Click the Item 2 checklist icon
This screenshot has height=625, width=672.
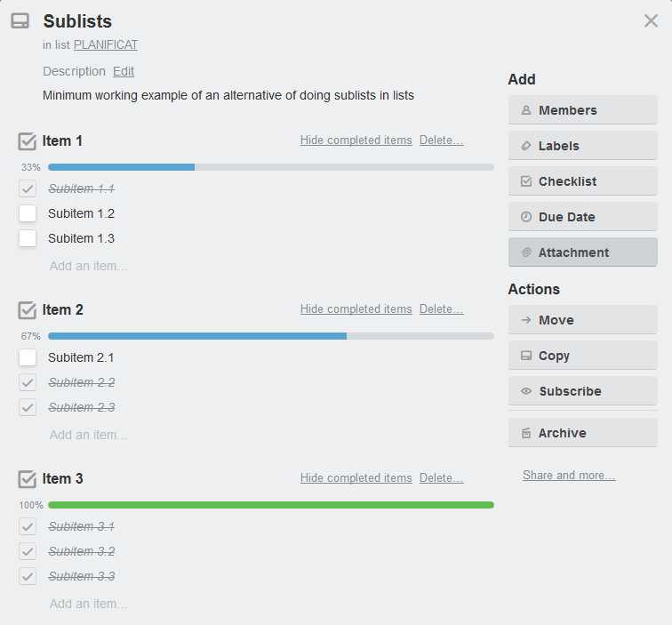[28, 310]
